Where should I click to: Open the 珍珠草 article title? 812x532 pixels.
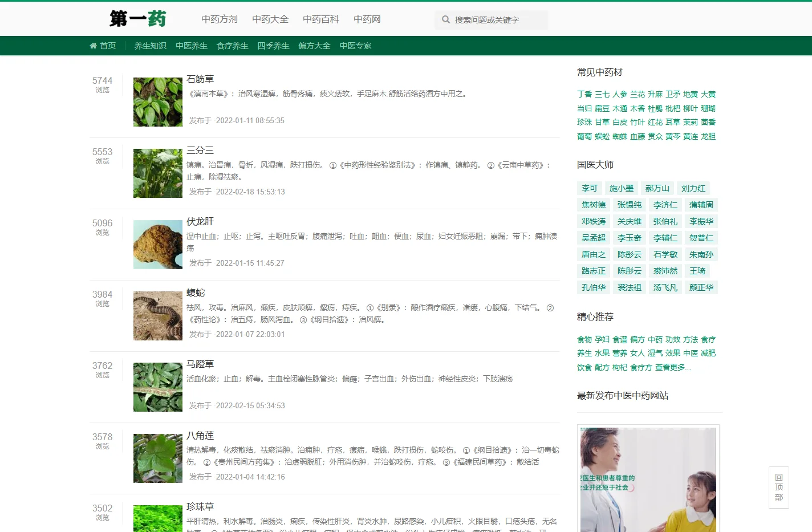(x=200, y=507)
